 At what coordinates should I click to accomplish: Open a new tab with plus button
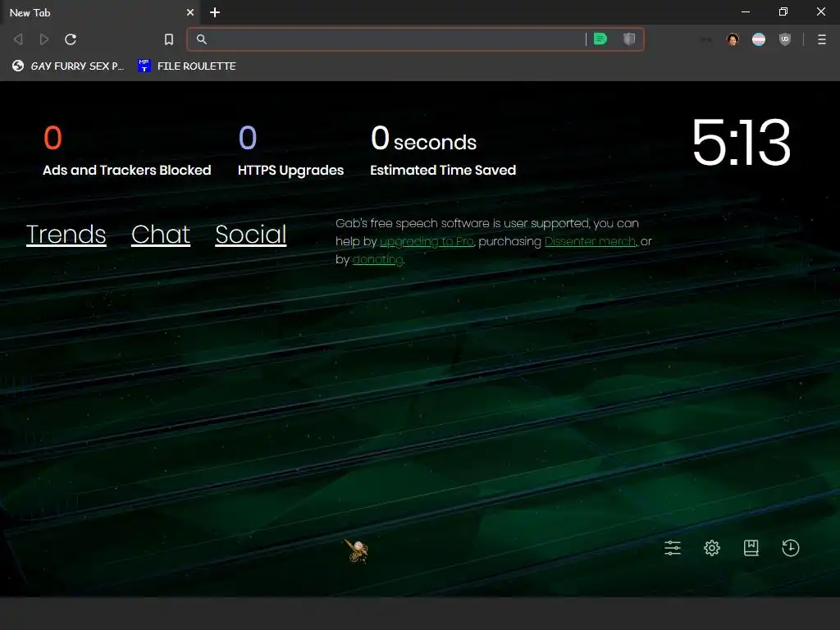tap(215, 12)
